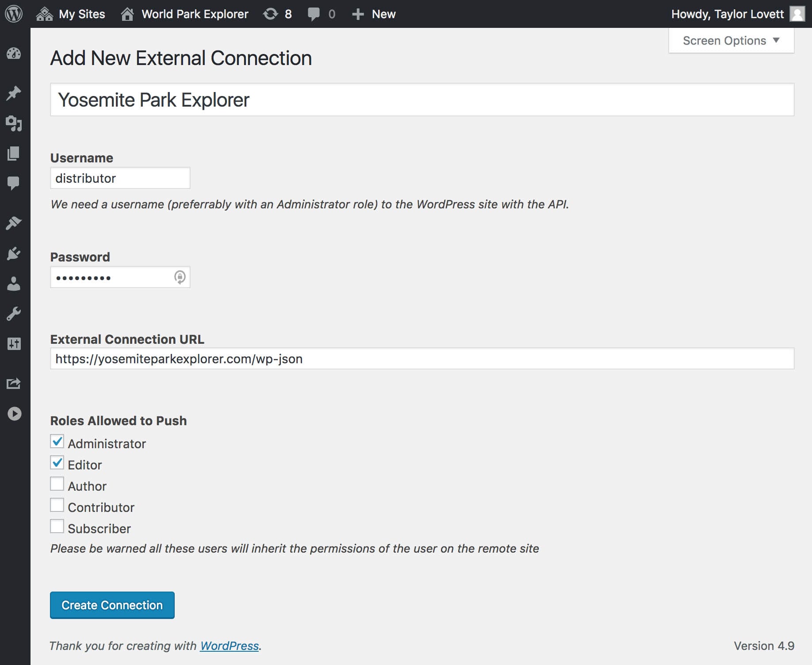The image size is (812, 665).
Task: Click the External Connection URL field
Action: pyautogui.click(x=422, y=358)
